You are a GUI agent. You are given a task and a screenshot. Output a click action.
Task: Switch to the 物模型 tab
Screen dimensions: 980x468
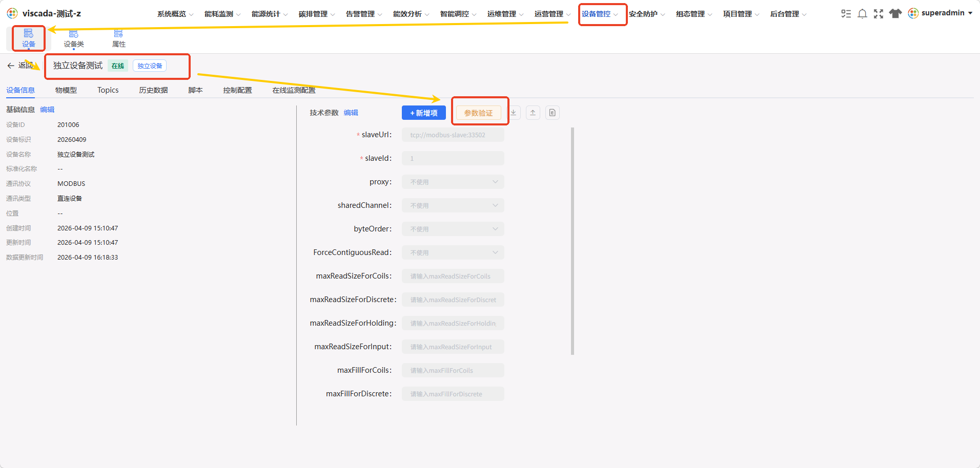click(x=66, y=90)
